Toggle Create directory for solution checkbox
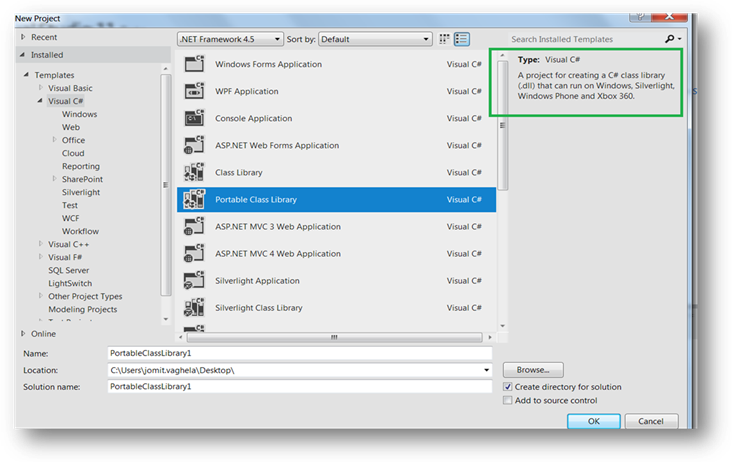This screenshot has height=462, width=732. coord(507,387)
